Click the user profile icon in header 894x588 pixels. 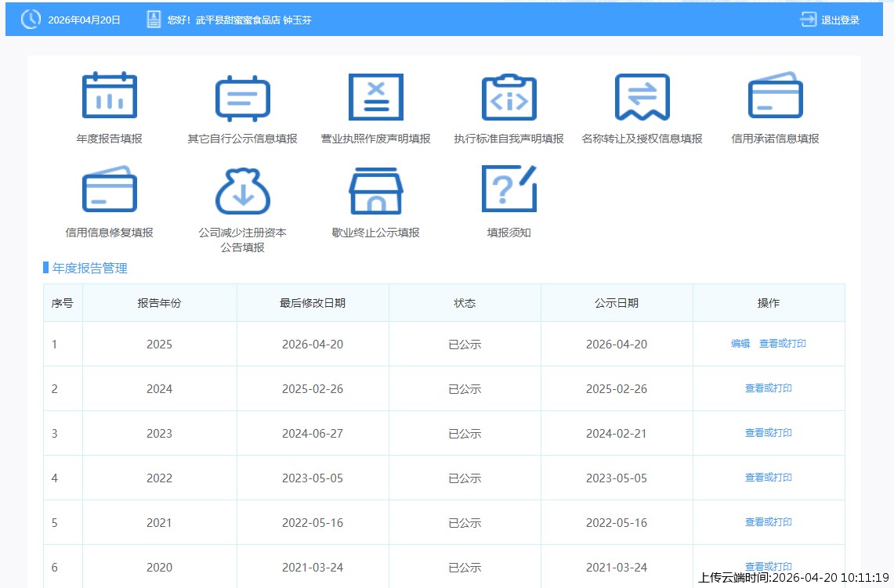click(x=154, y=20)
